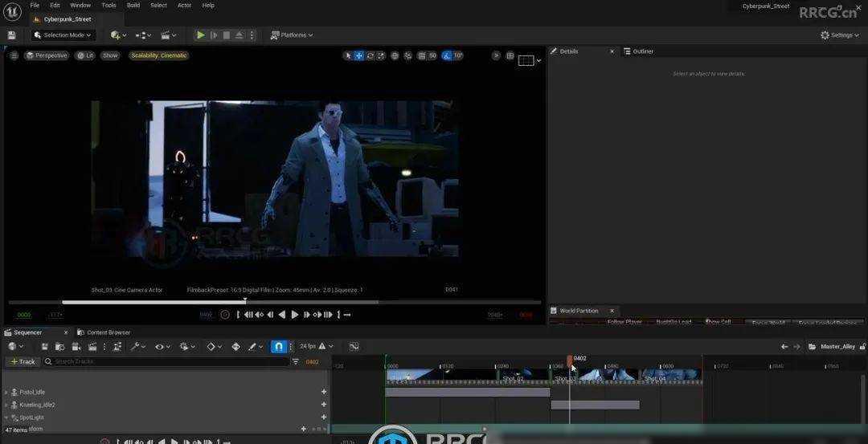Image resolution: width=868 pixels, height=444 pixels.
Task: Click the viewport camera rectangle icon
Action: click(x=526, y=60)
